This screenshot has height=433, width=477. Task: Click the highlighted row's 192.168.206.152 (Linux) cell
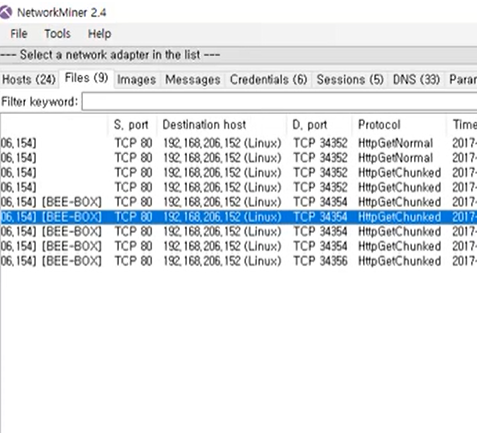click(x=222, y=217)
